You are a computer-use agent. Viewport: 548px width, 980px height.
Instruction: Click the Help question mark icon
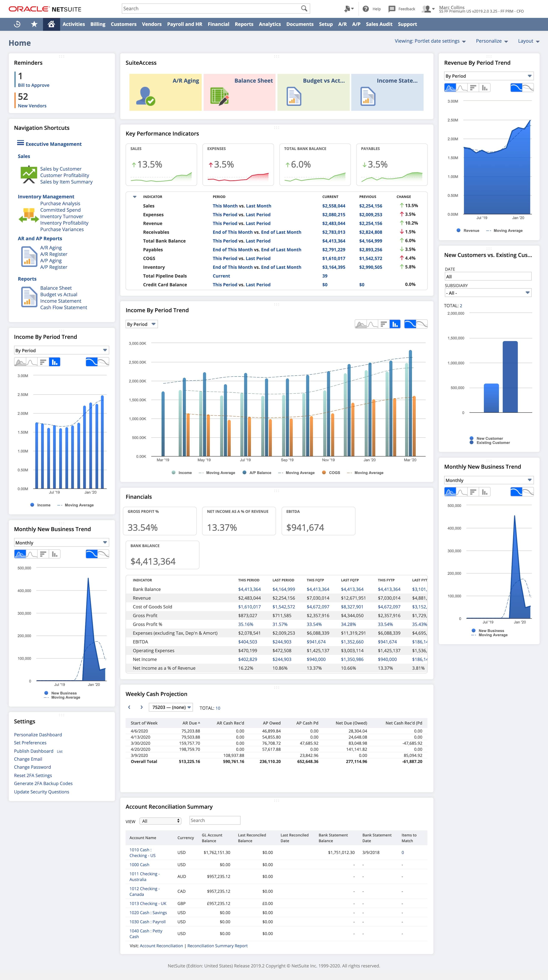365,9
